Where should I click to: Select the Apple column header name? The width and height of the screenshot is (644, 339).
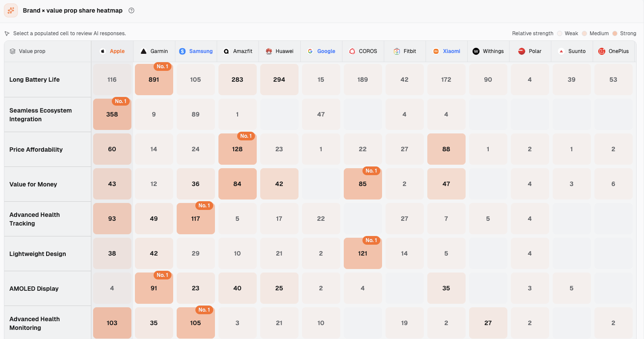[x=117, y=51]
